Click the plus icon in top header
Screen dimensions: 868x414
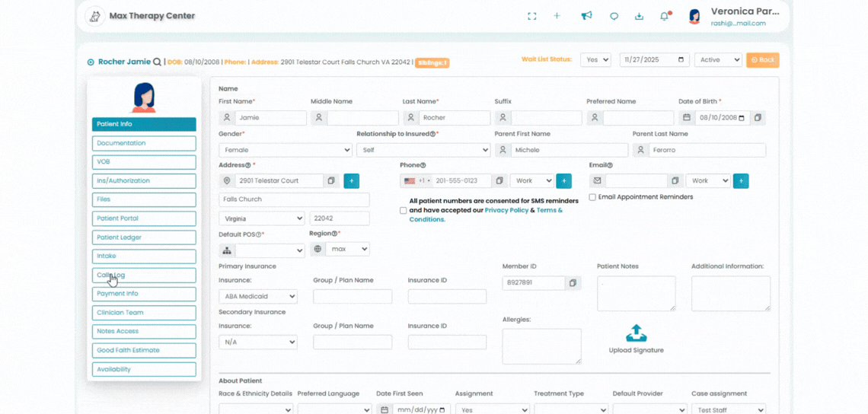[557, 16]
